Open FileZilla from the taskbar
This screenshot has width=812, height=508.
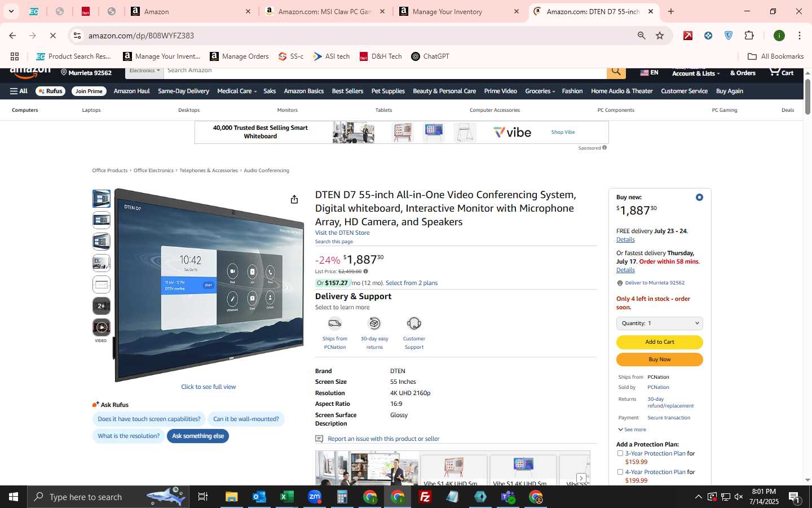tap(425, 497)
